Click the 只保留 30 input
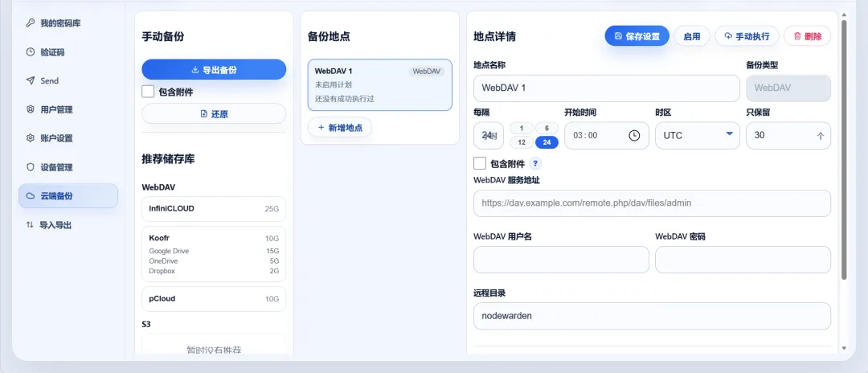This screenshot has width=868, height=373. (x=788, y=136)
